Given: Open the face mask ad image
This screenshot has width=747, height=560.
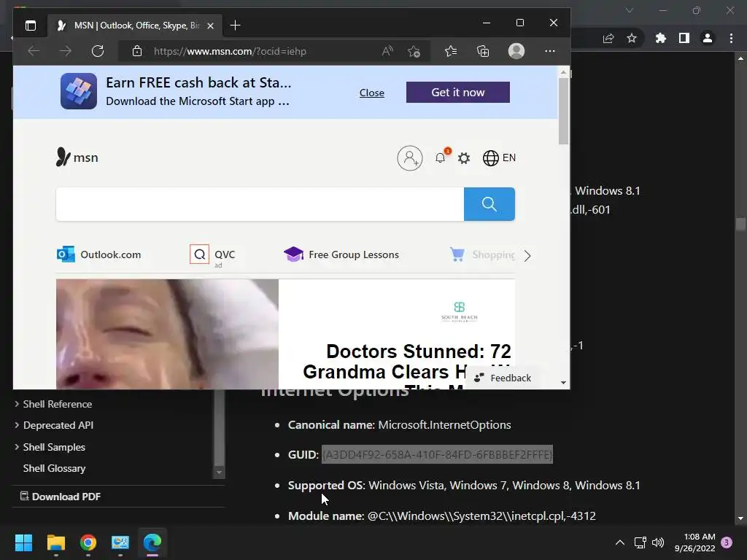Looking at the screenshot, I should (167, 334).
